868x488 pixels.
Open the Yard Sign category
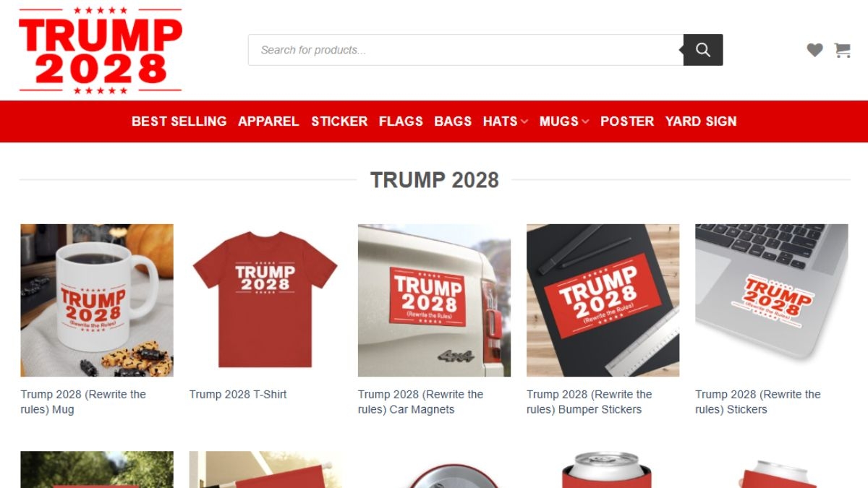[701, 121]
